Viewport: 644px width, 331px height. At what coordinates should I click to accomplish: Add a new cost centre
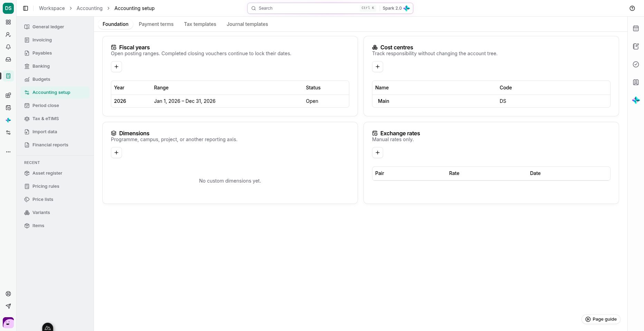(378, 67)
